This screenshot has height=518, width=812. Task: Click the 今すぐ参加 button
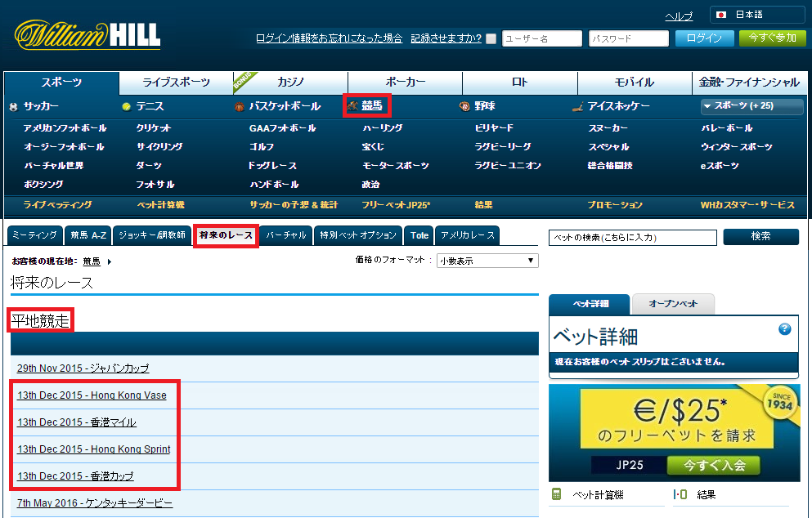[x=772, y=38]
